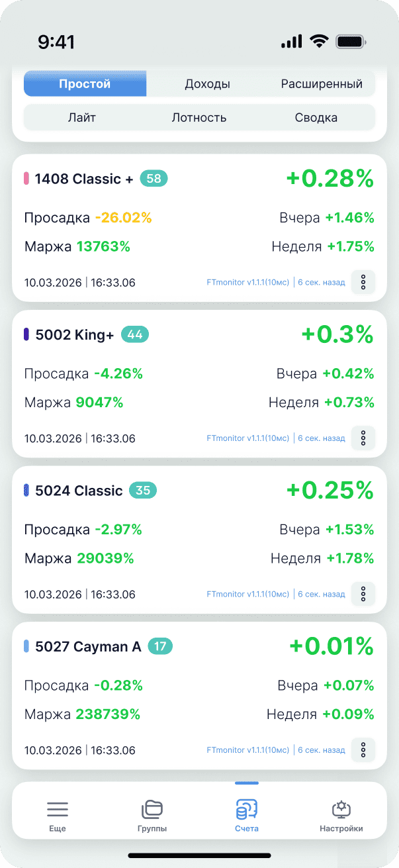Tap the pink color marker on 1408 Classic +
The width and height of the screenshot is (399, 868).
26,179
